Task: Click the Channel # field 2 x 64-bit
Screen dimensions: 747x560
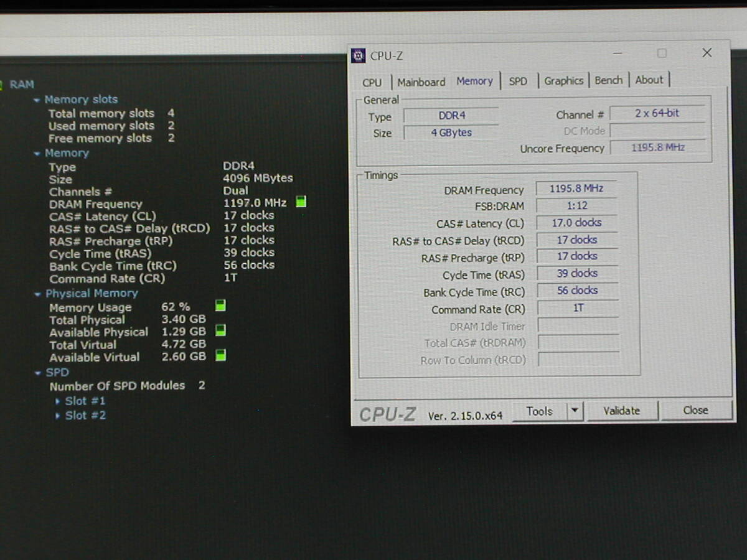Action: [657, 113]
